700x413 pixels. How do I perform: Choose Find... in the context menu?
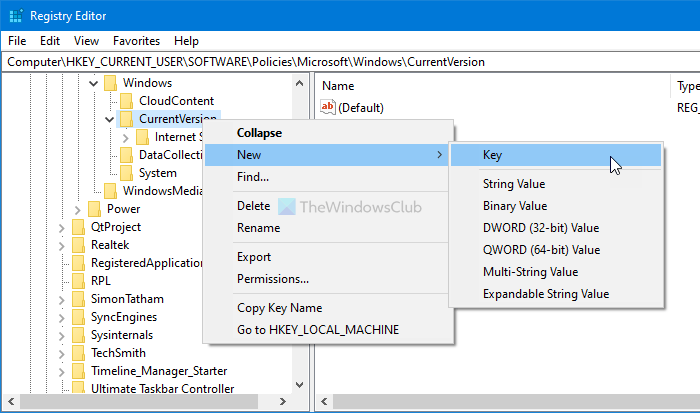pos(327,177)
